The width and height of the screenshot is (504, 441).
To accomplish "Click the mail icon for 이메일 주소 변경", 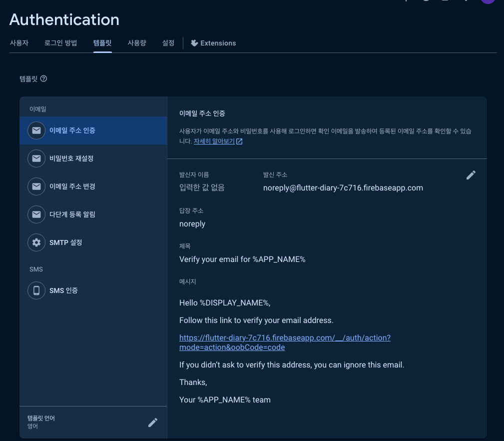I will click(x=36, y=186).
